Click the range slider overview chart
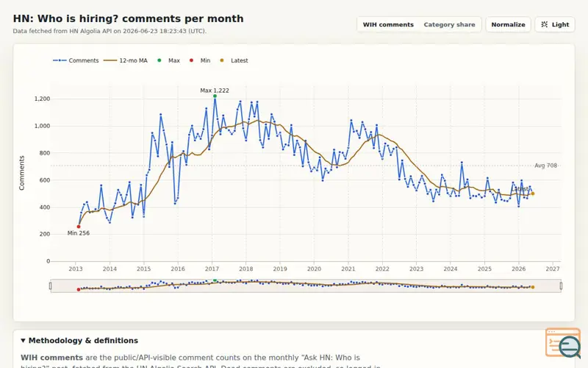The image size is (588, 368). pos(306,286)
